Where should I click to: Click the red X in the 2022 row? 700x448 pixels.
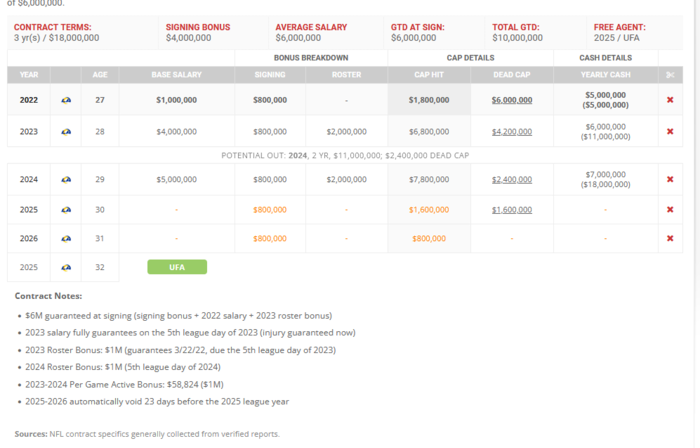pyautogui.click(x=670, y=100)
